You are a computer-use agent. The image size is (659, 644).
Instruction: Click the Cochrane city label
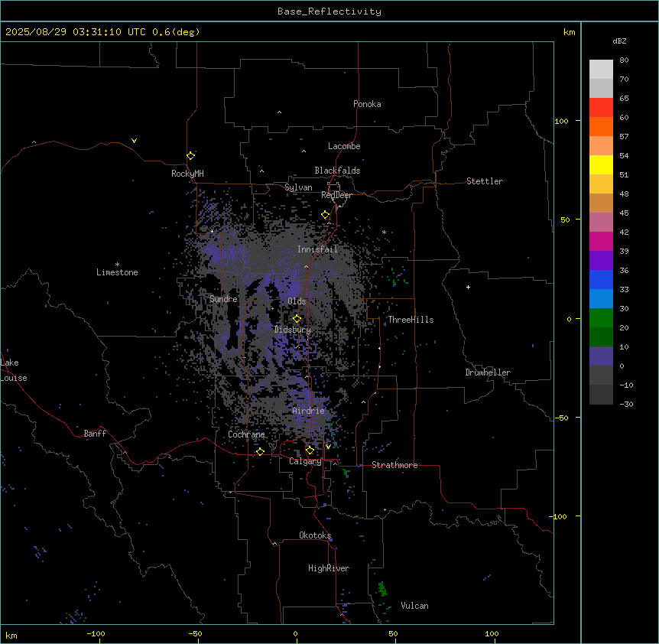pyautogui.click(x=246, y=434)
